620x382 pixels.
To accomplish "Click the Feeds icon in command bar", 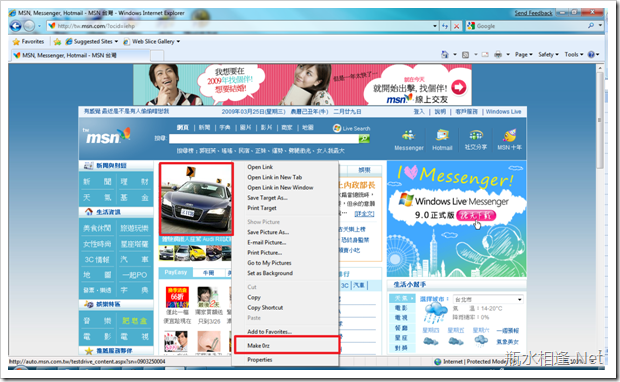I will (465, 55).
